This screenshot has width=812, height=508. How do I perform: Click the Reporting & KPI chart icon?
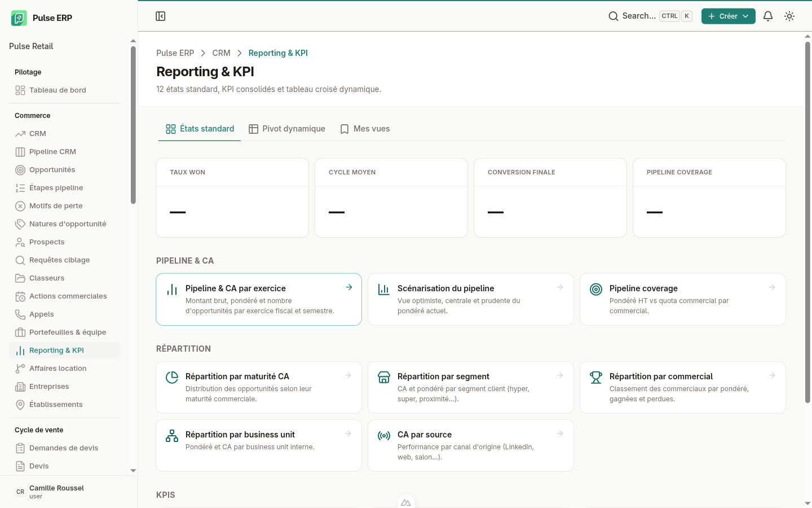tap(20, 351)
